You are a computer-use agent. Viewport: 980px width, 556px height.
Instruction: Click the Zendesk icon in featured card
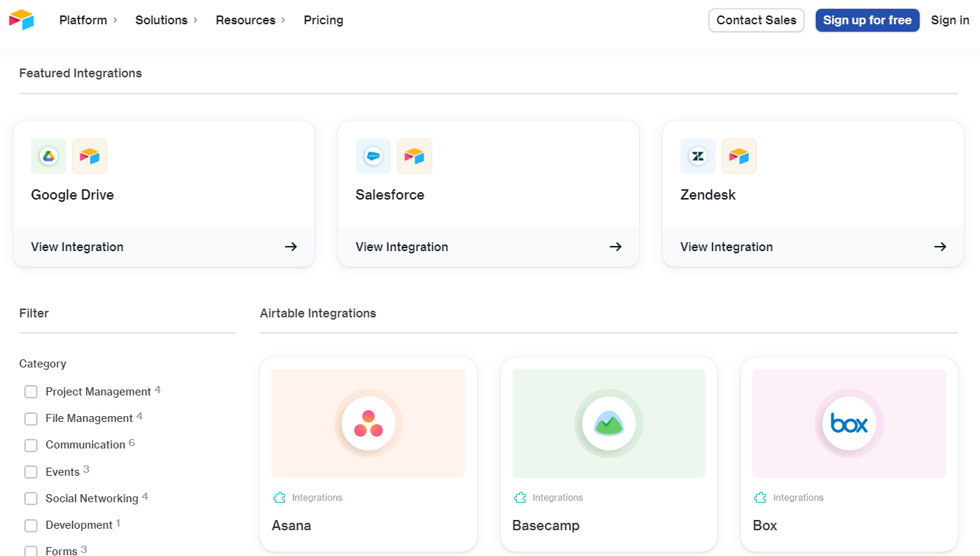698,156
